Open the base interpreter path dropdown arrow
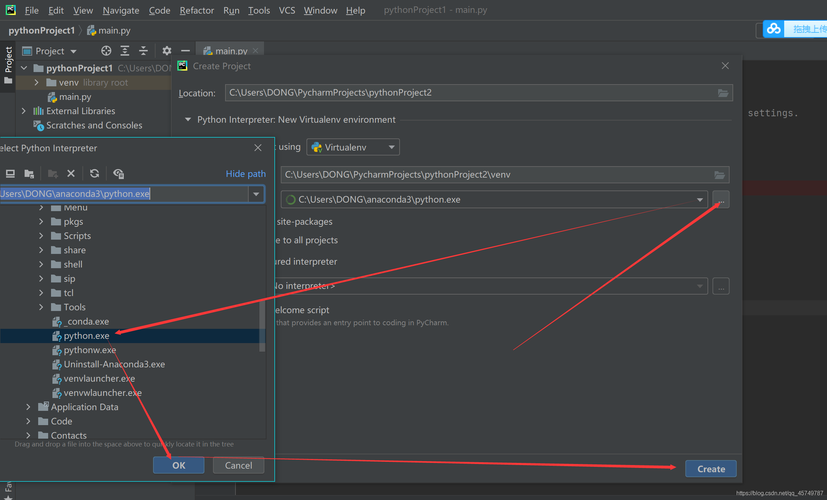 [700, 199]
